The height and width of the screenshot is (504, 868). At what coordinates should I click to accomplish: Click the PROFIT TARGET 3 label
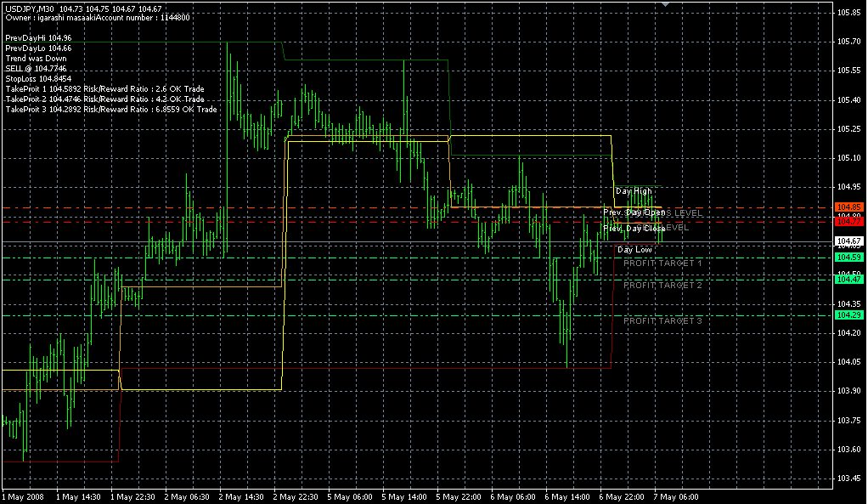click(x=662, y=321)
